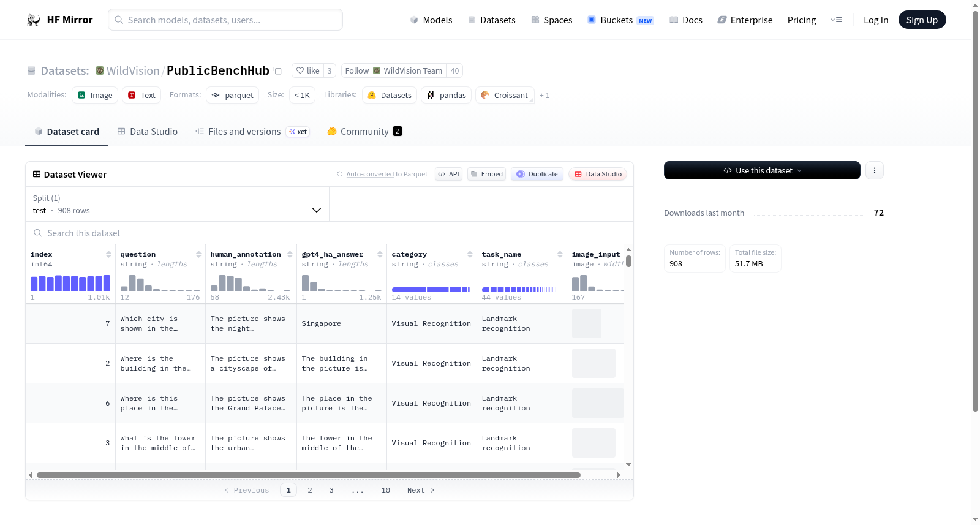Click the Text modality tag icon
This screenshot has height=525, width=980.
point(132,95)
